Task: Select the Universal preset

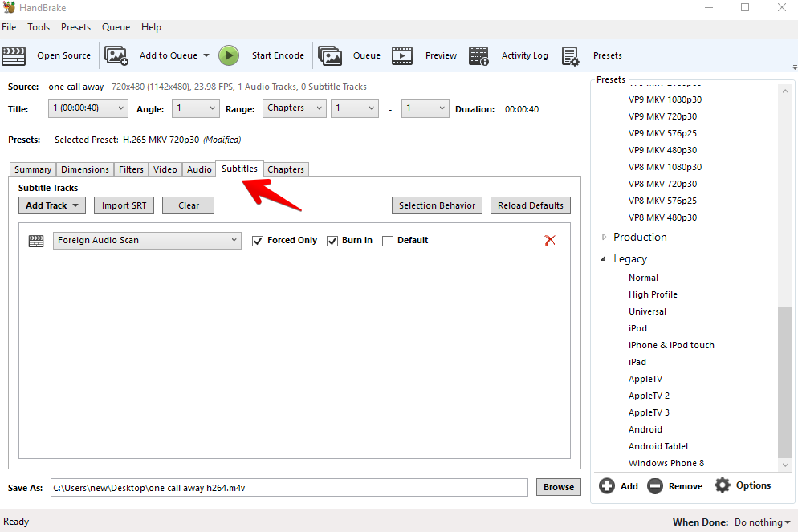Action: 647,311
